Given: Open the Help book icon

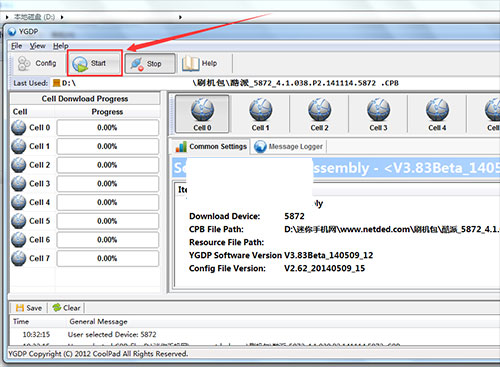Looking at the screenshot, I should 190,63.
